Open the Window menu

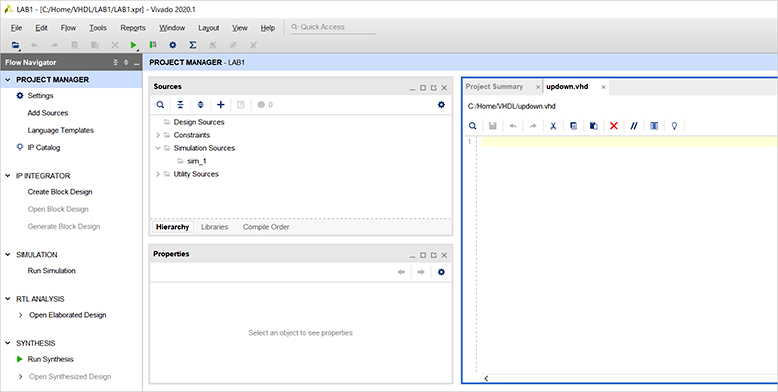[172, 28]
